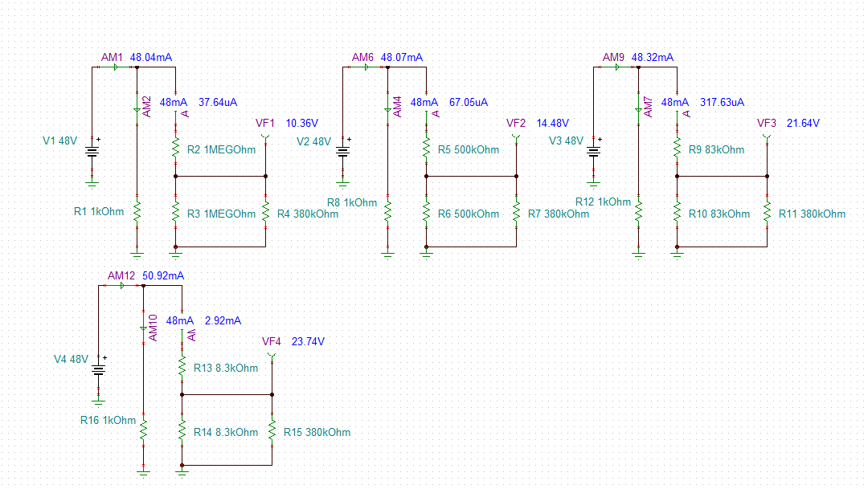The height and width of the screenshot is (489, 868).
Task: Select the AM6 ammeter arrow
Action: tap(366, 67)
